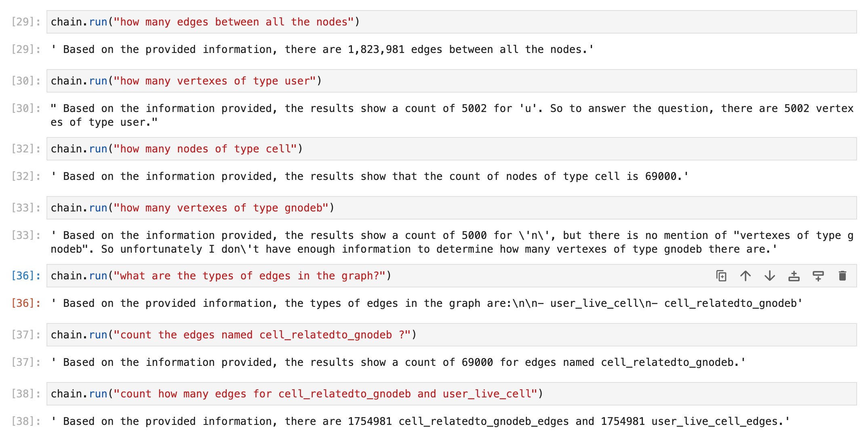Click the input prompt [29]:

[26, 22]
